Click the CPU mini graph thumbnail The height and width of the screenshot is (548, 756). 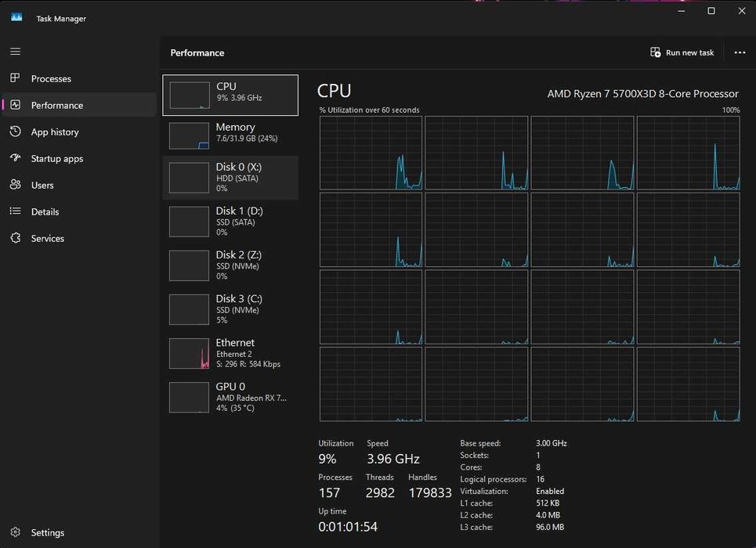(189, 95)
